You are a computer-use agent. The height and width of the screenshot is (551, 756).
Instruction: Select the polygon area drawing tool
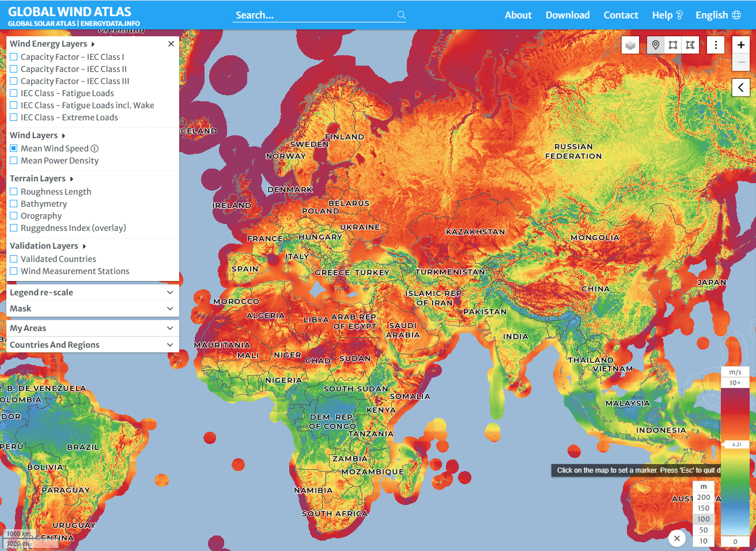point(690,45)
